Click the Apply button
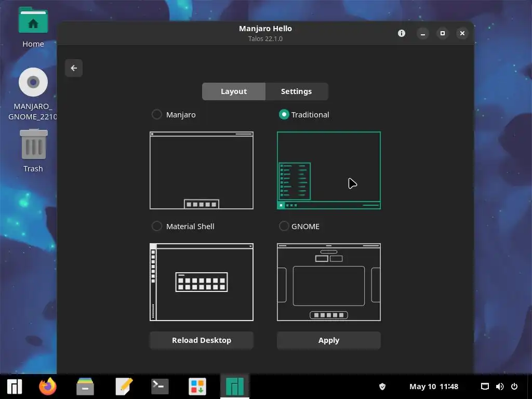The image size is (532, 399). [329, 340]
